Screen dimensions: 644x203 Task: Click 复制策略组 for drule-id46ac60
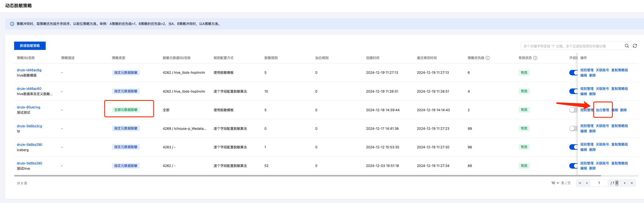point(620,89)
